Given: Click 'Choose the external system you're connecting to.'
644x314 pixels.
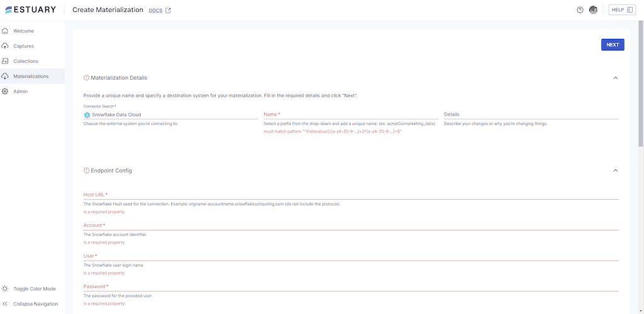Looking at the screenshot, I should [131, 123].
